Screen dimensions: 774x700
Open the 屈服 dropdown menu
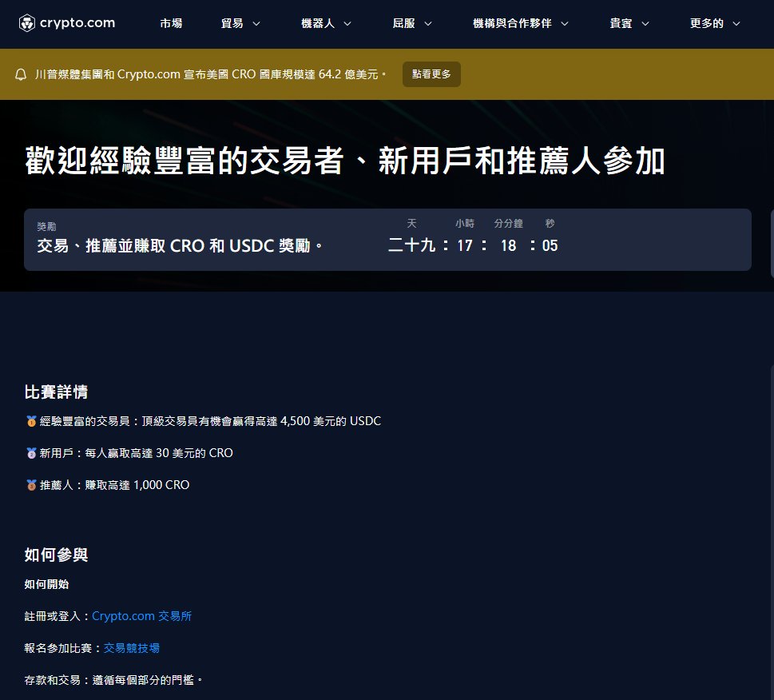[x=411, y=24]
